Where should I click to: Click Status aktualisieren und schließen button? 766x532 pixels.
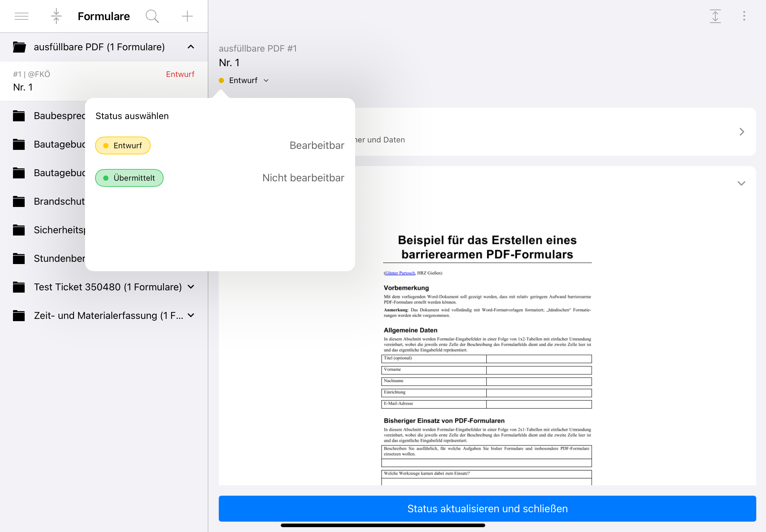[x=487, y=508]
